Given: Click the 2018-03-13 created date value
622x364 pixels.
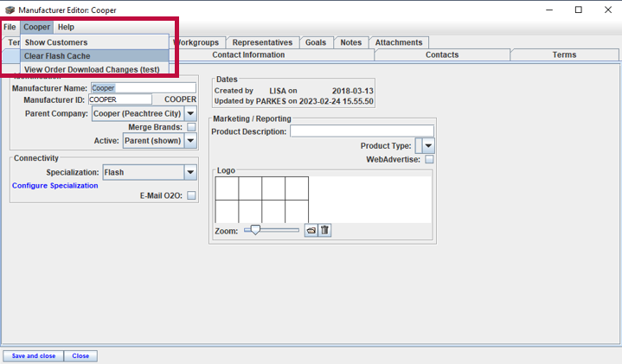Looking at the screenshot, I should coord(353,91).
